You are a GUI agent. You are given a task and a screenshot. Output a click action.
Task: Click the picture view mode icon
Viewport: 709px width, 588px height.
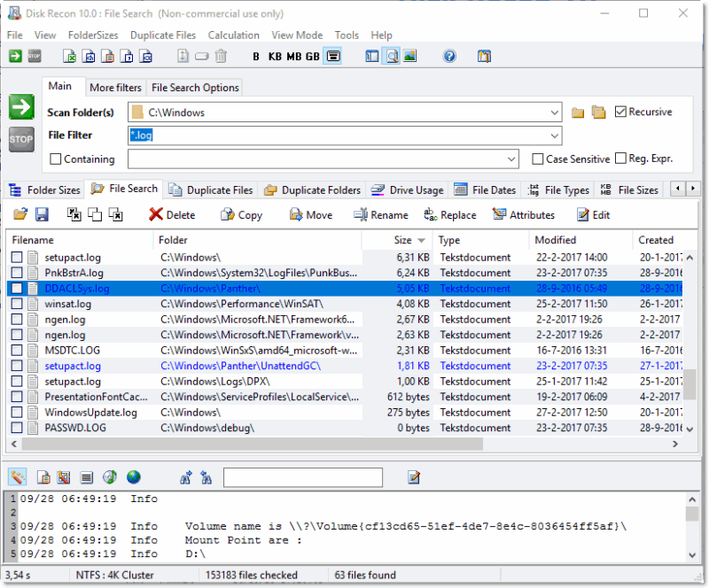click(x=409, y=56)
